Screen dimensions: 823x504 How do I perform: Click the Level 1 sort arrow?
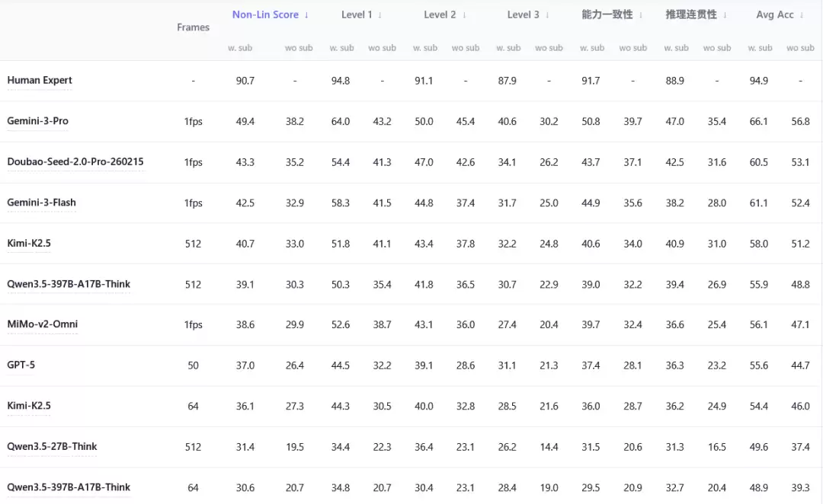pos(379,15)
